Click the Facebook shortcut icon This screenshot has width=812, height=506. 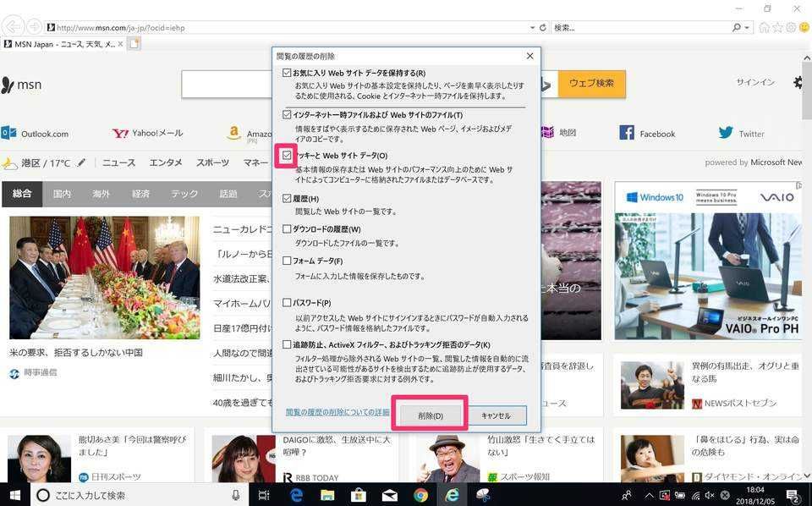pyautogui.click(x=627, y=133)
